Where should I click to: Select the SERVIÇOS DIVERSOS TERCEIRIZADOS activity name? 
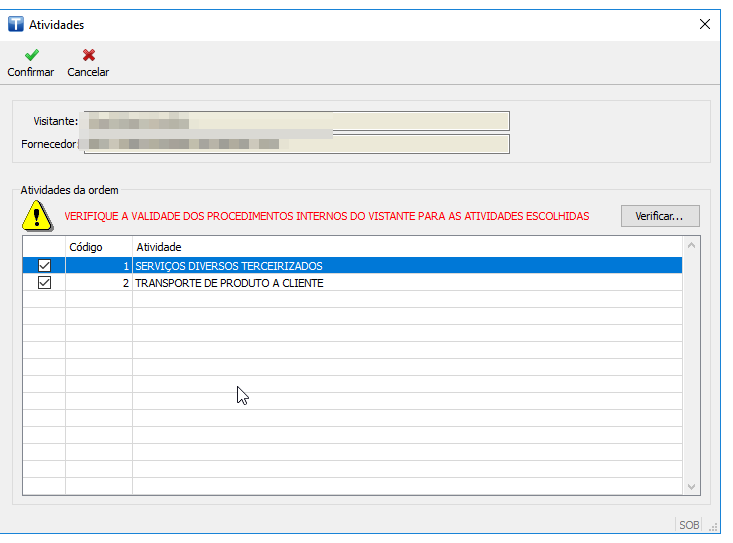click(229, 266)
